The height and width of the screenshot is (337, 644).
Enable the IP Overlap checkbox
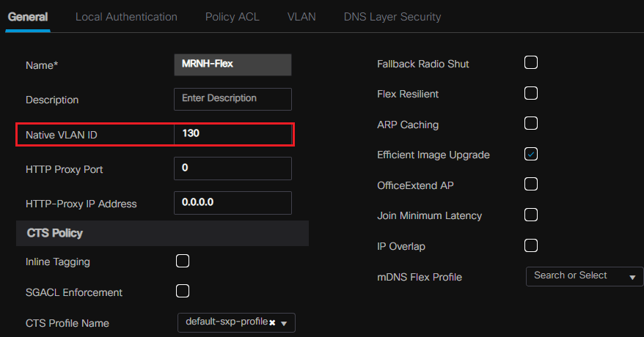[531, 245]
